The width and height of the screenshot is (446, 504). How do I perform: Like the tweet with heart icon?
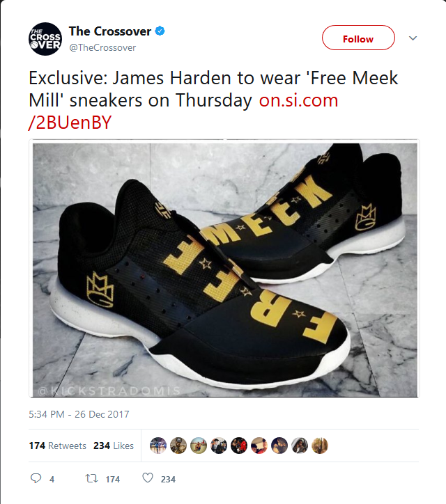[x=148, y=478]
